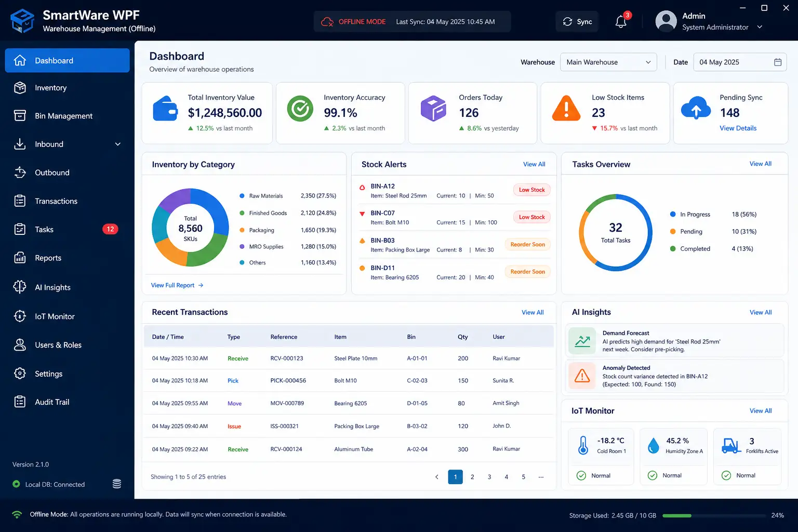Click the Storage Used progress bar
The height and width of the screenshot is (532, 798).
[714, 516]
